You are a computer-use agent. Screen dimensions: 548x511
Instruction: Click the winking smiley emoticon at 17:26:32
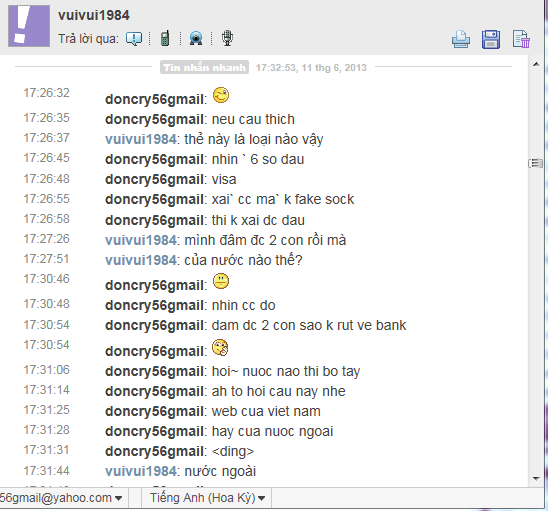pyautogui.click(x=221, y=95)
